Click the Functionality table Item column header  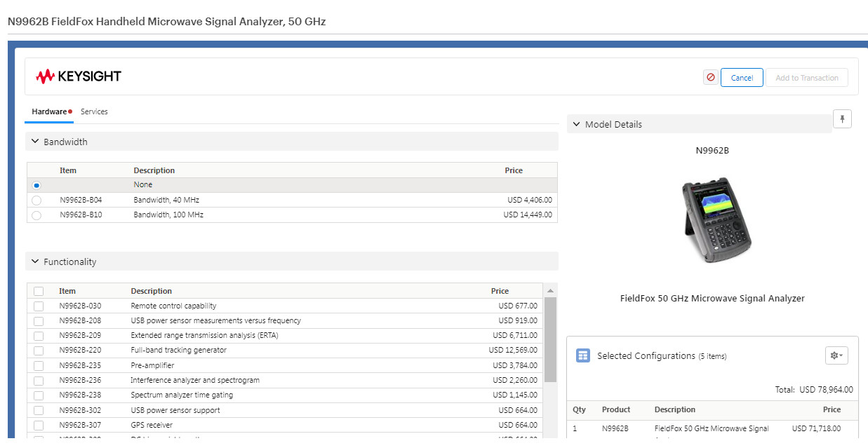click(x=67, y=291)
